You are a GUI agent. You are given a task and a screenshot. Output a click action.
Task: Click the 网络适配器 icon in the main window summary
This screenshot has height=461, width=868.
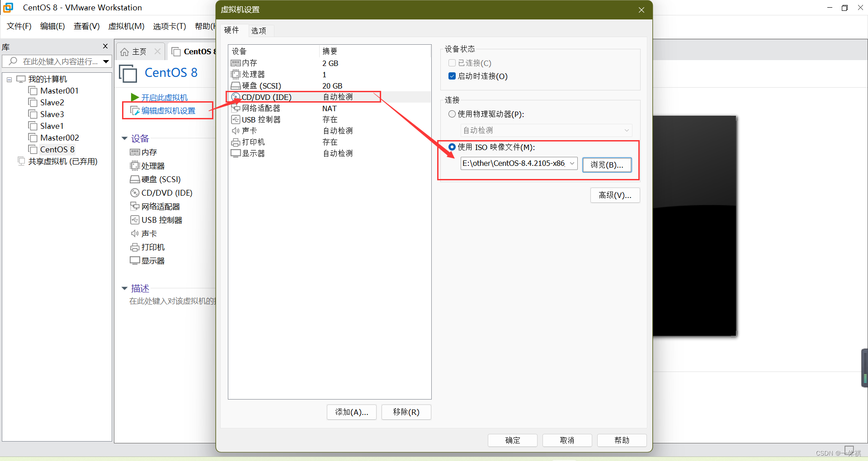coord(135,206)
